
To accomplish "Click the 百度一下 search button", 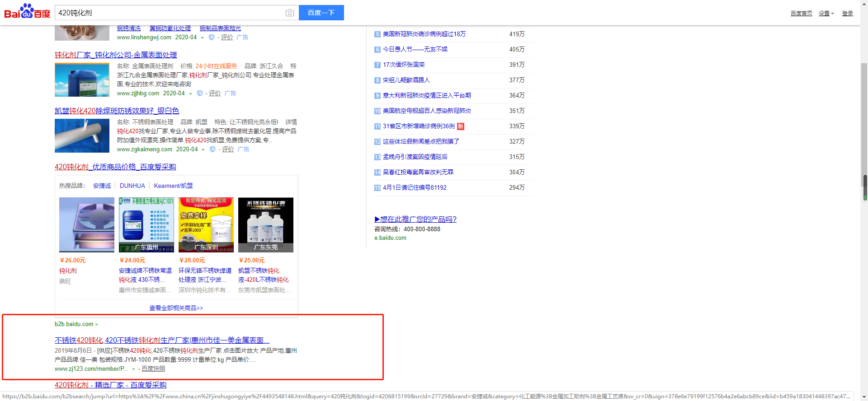I will (321, 13).
